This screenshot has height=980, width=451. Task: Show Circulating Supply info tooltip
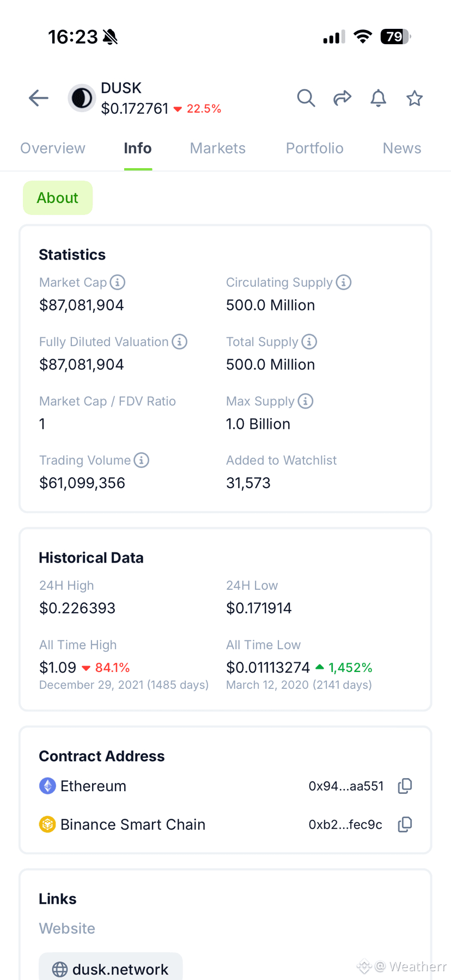(x=344, y=282)
